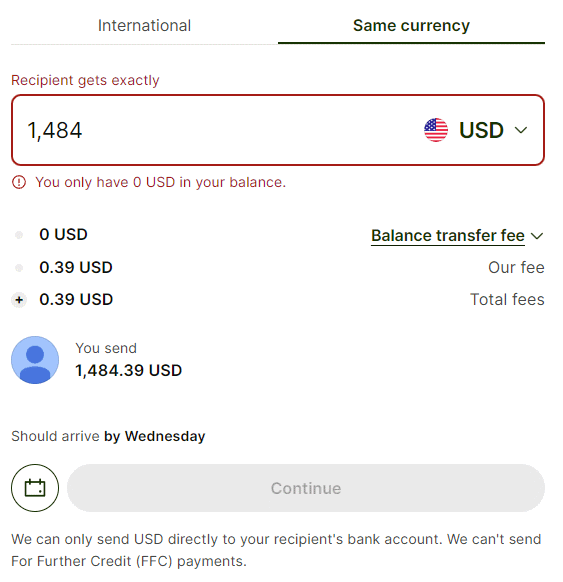Open the USD currency dropdown
Screen dimensions: 563x582
(476, 130)
